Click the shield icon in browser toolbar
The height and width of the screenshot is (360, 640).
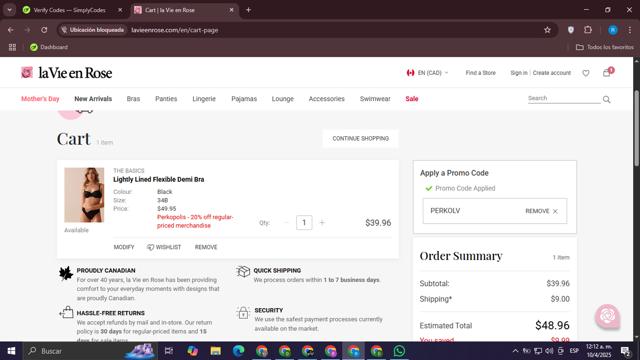pyautogui.click(x=571, y=30)
